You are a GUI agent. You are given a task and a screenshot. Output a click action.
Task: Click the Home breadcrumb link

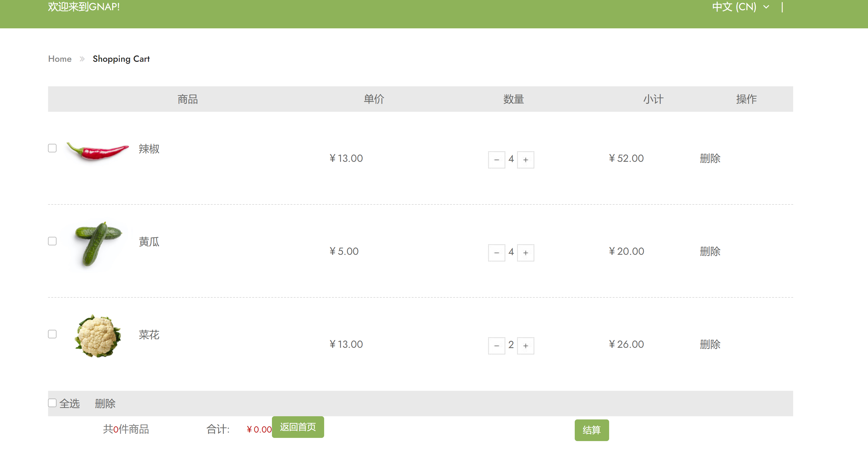(60, 59)
